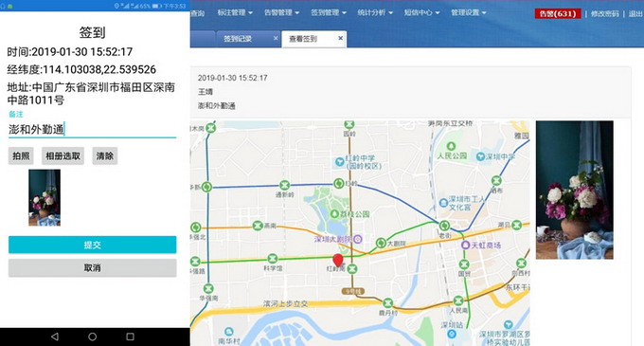Expand the 签到管理 menu
The height and width of the screenshot is (346, 644).
329,12
